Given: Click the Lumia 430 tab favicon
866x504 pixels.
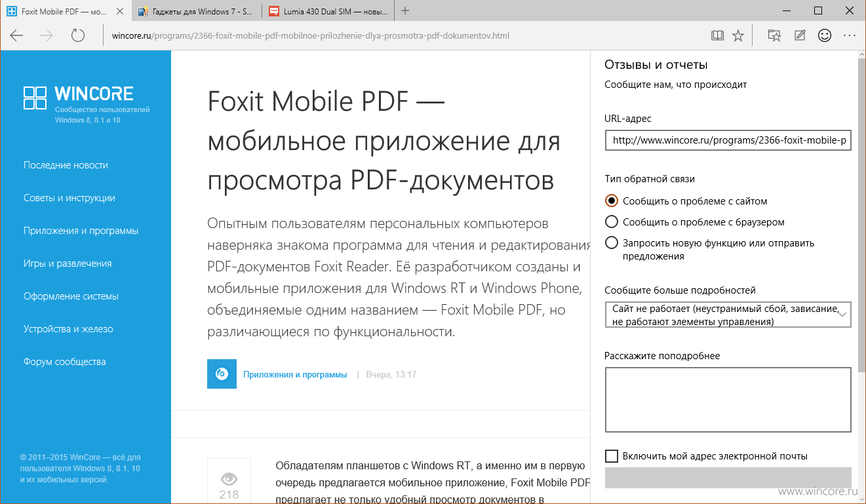Looking at the screenshot, I should point(273,11).
